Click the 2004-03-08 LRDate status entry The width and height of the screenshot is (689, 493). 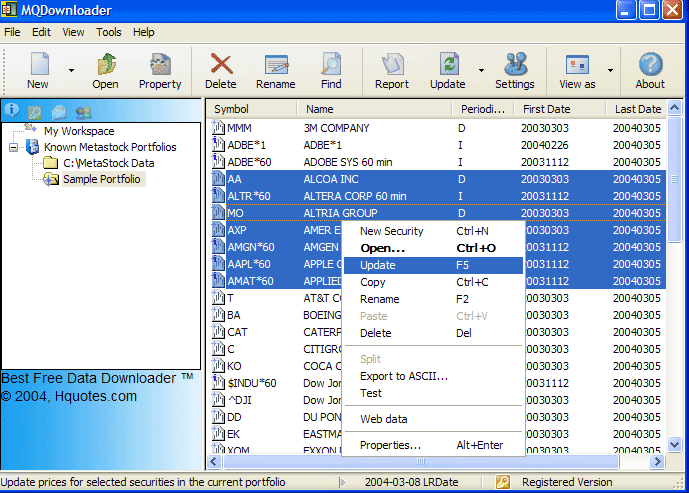pyautogui.click(x=411, y=482)
